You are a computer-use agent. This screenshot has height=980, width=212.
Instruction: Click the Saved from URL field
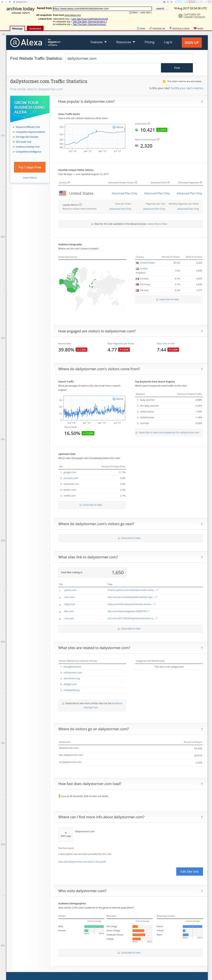pos(102,8)
